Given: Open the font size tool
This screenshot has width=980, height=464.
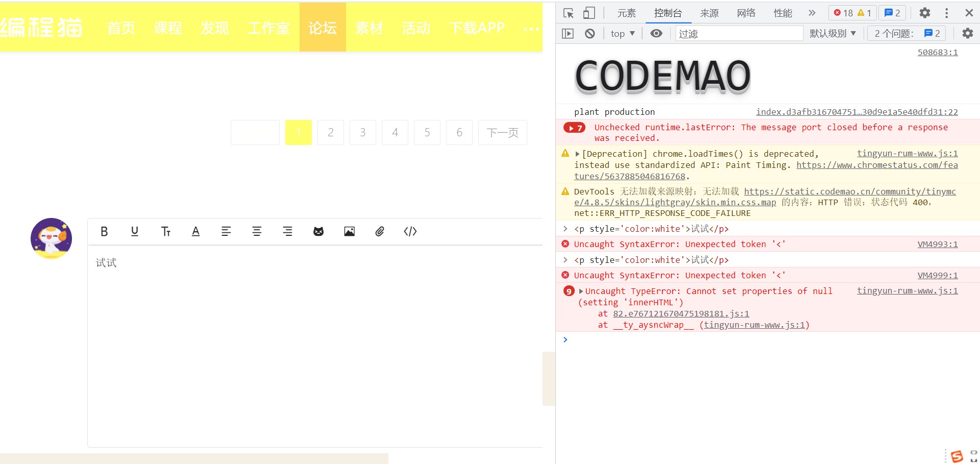Looking at the screenshot, I should 165,232.
